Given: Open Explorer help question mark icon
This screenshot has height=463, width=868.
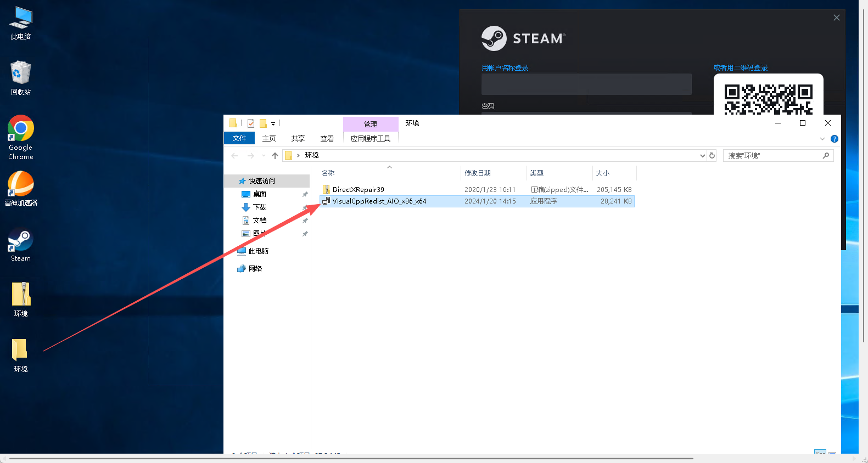Looking at the screenshot, I should [x=834, y=139].
